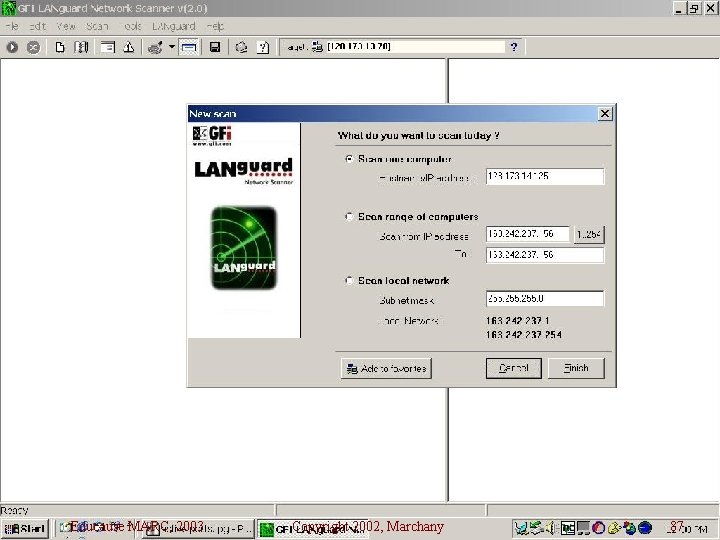
Task: Click the hostname / IP address field
Action: (545, 176)
